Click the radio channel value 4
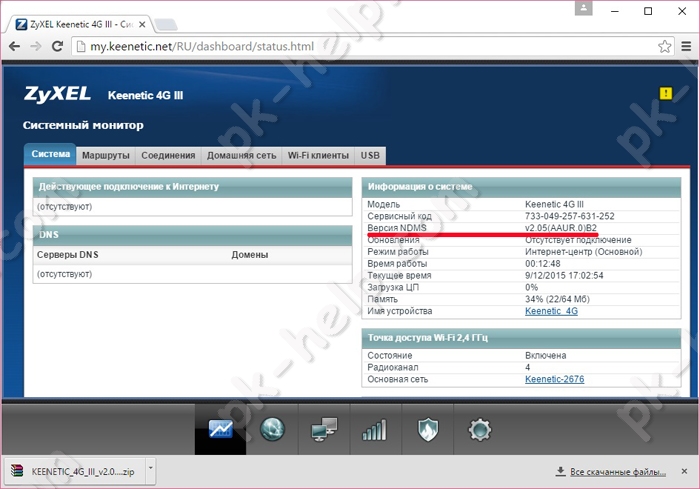The image size is (700, 489). (x=528, y=367)
